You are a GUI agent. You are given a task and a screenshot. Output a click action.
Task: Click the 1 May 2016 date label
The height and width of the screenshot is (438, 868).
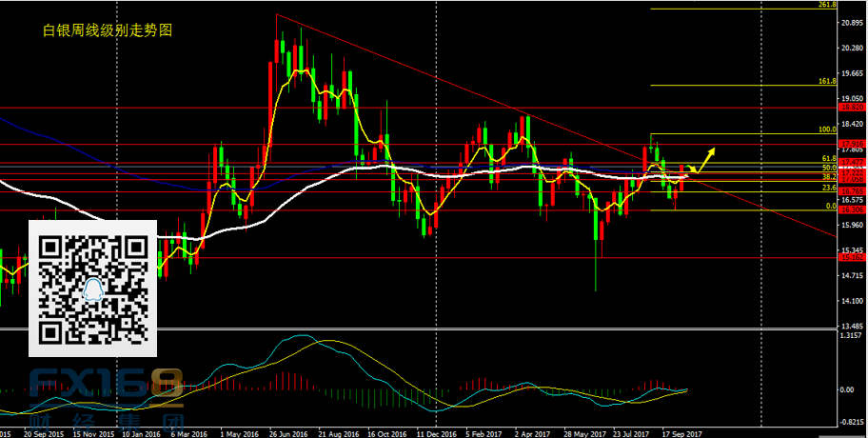coord(240,431)
